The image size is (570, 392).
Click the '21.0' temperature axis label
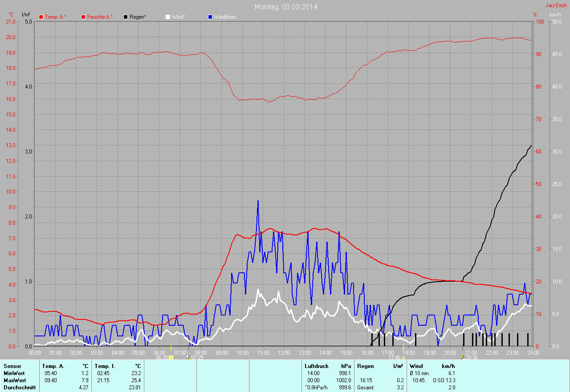11,21
